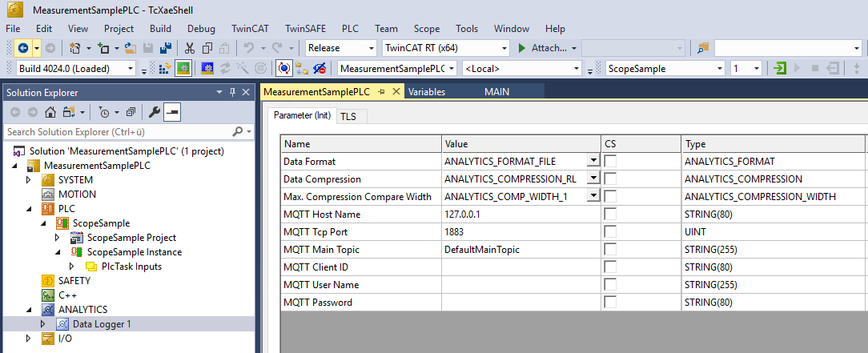Click Sync with Active Document icon
Viewport: 868px width, 353px height.
point(69,112)
